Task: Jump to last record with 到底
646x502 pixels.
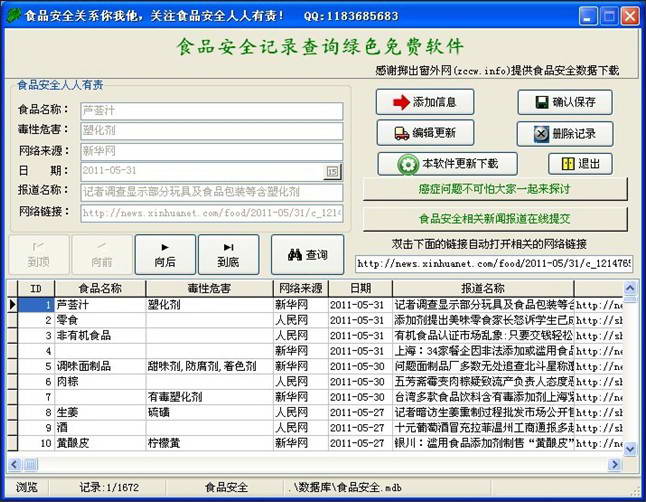Action: (x=229, y=254)
